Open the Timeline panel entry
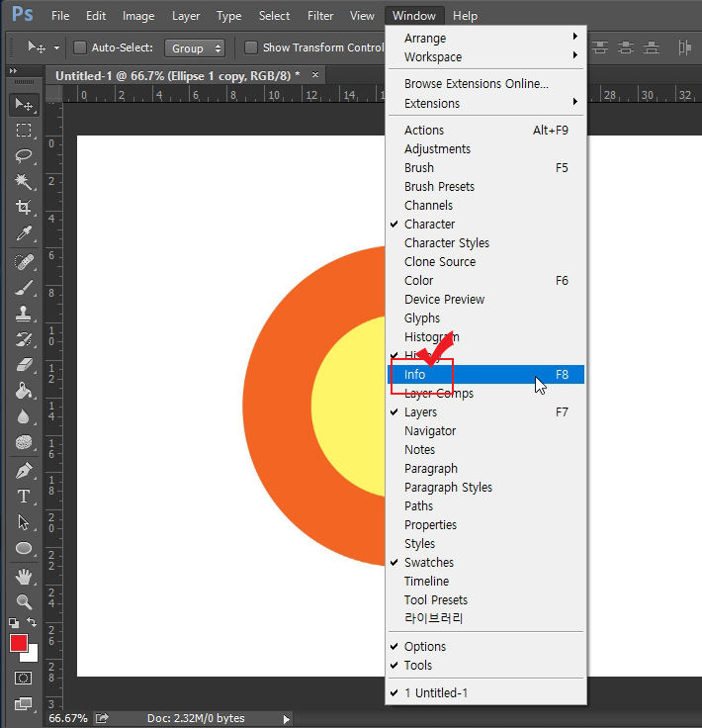The image size is (702, 728). tap(485, 582)
